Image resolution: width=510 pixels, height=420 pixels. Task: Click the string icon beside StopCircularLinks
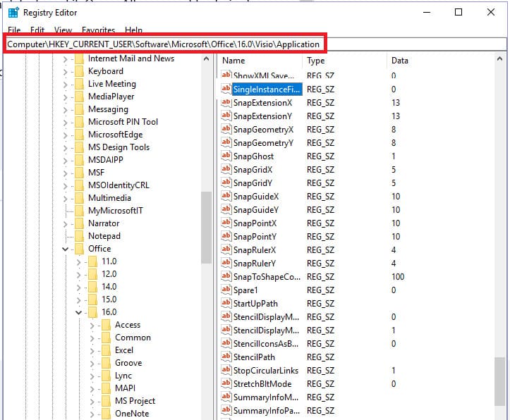pyautogui.click(x=226, y=370)
